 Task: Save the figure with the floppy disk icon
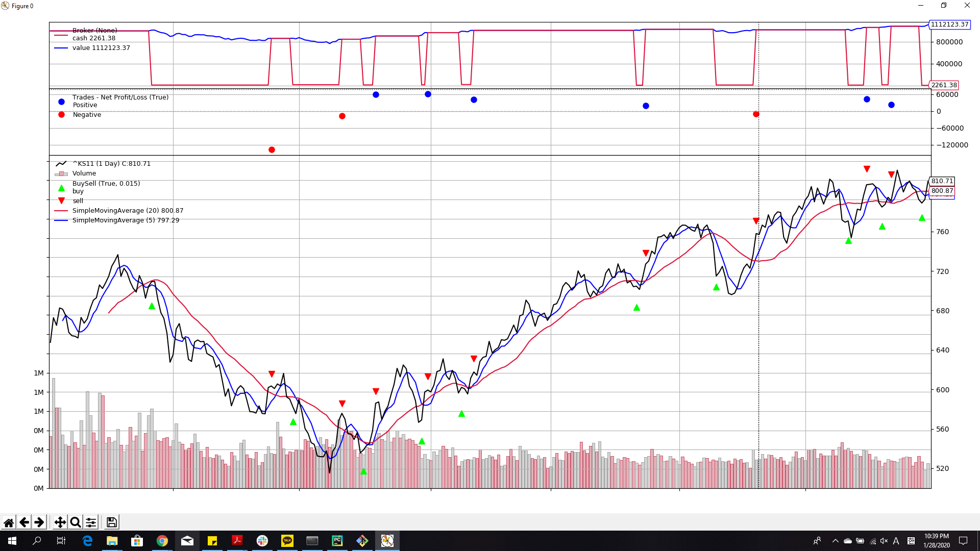[x=111, y=522]
